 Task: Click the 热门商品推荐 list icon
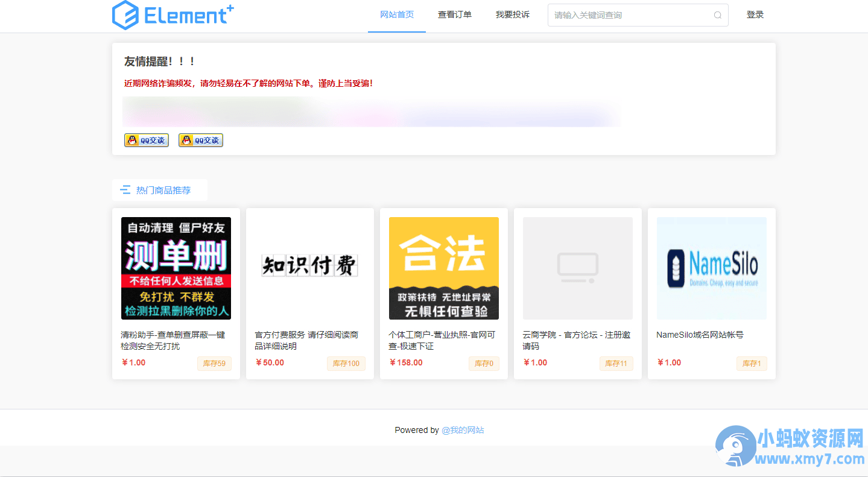(x=125, y=190)
